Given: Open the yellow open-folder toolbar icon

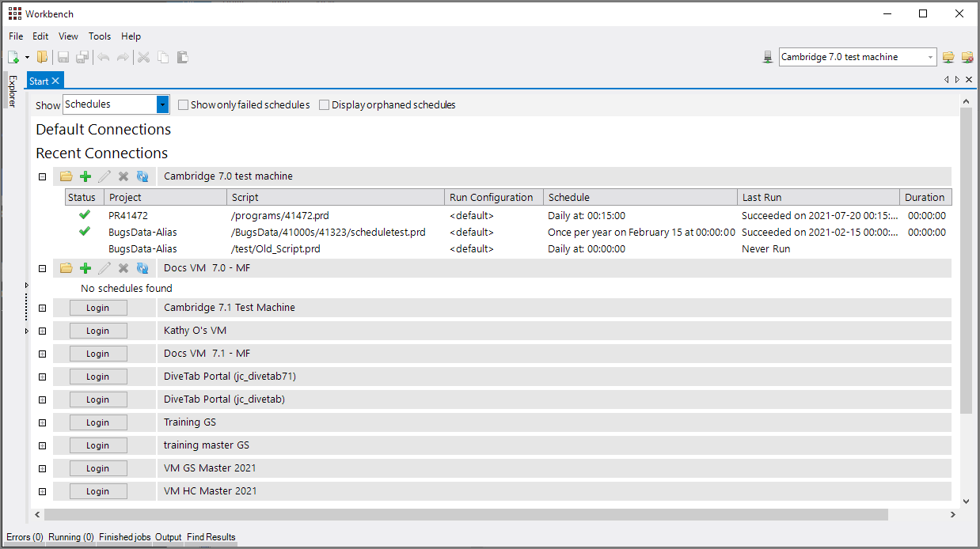Looking at the screenshot, I should pyautogui.click(x=43, y=56).
